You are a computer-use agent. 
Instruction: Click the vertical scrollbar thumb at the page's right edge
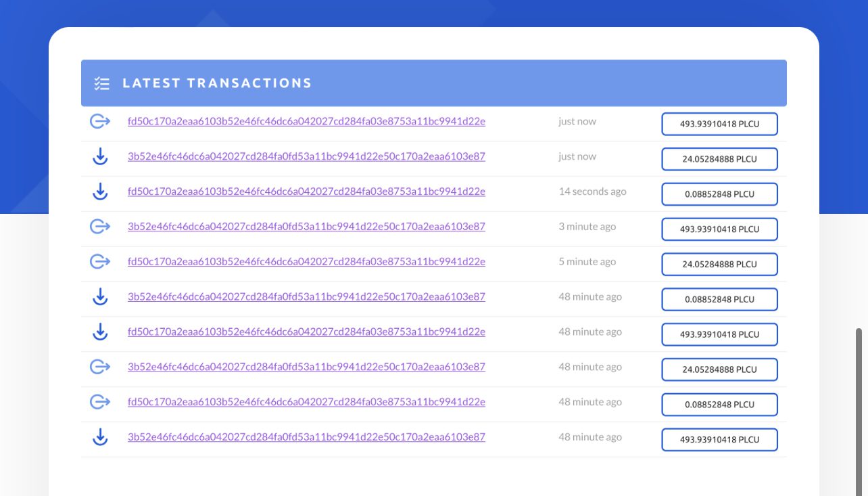click(x=859, y=412)
